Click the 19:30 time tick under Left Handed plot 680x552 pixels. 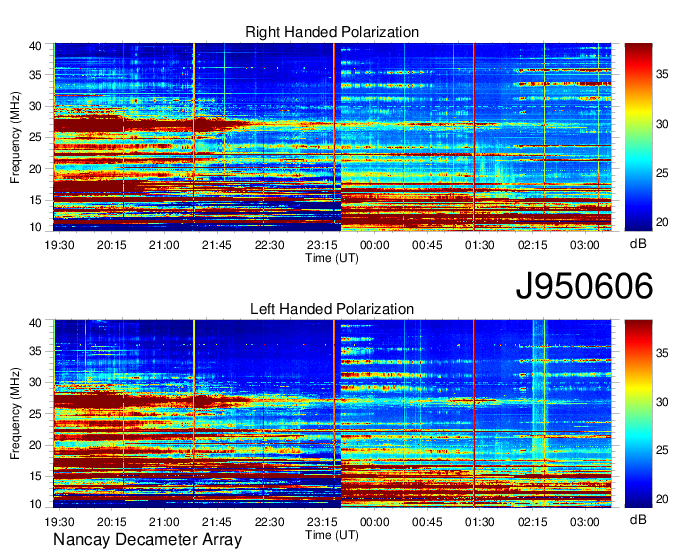pos(59,522)
